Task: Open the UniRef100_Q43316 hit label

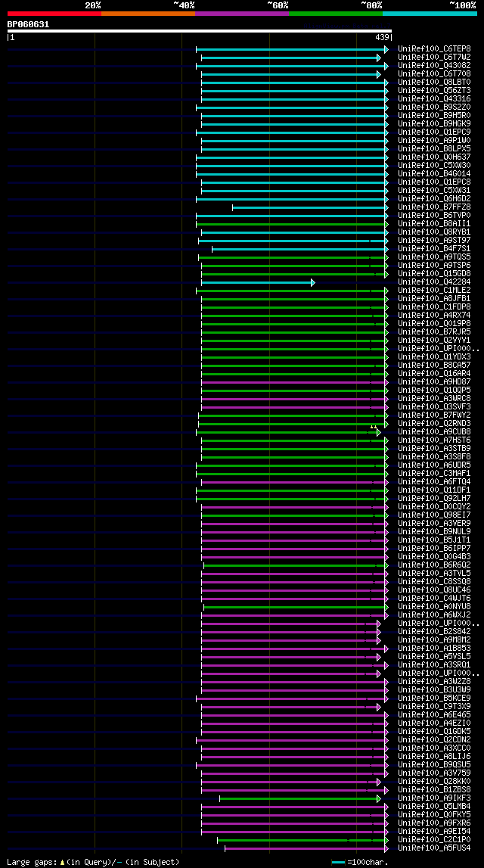Action: pyautogui.click(x=434, y=99)
